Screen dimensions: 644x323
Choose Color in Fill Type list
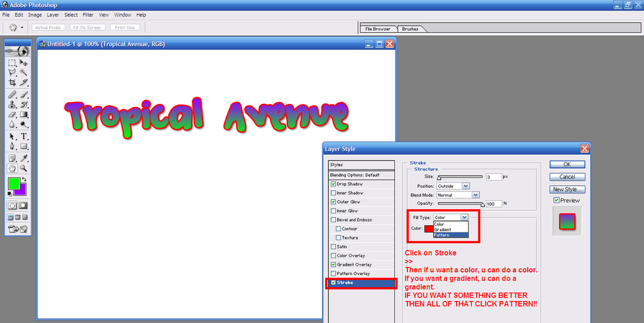pyautogui.click(x=450, y=224)
